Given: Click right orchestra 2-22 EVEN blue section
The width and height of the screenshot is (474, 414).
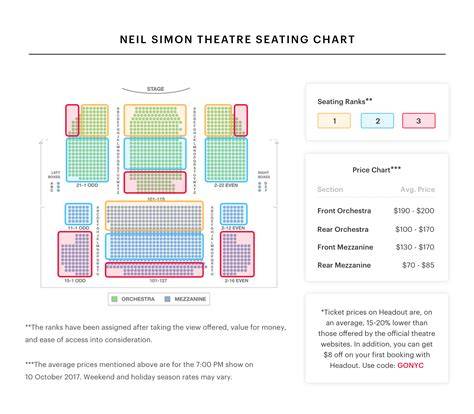Looking at the screenshot, I should click(226, 160).
